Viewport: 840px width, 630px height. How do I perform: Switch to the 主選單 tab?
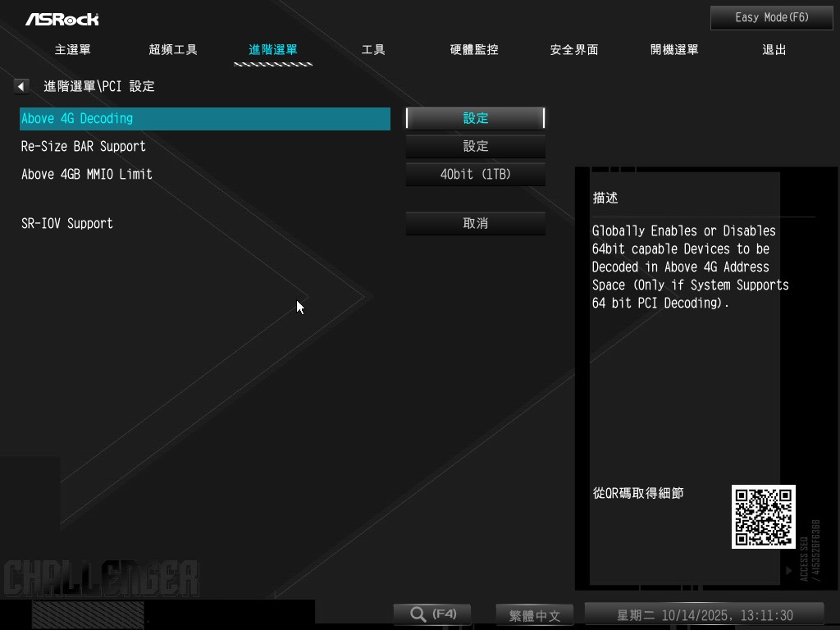coord(73,49)
